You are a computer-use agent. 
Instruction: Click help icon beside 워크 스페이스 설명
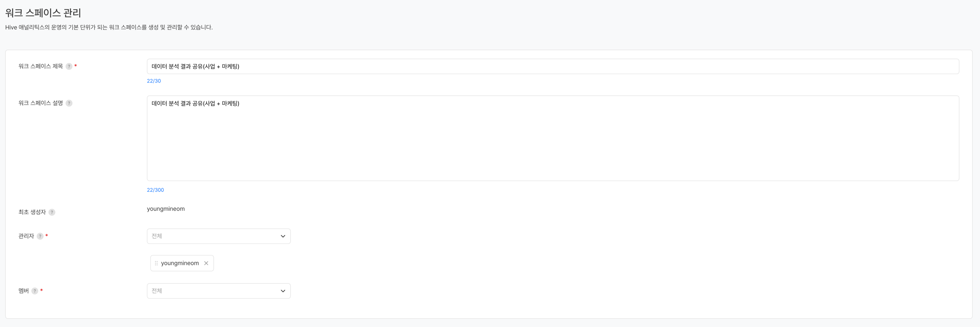tap(69, 104)
